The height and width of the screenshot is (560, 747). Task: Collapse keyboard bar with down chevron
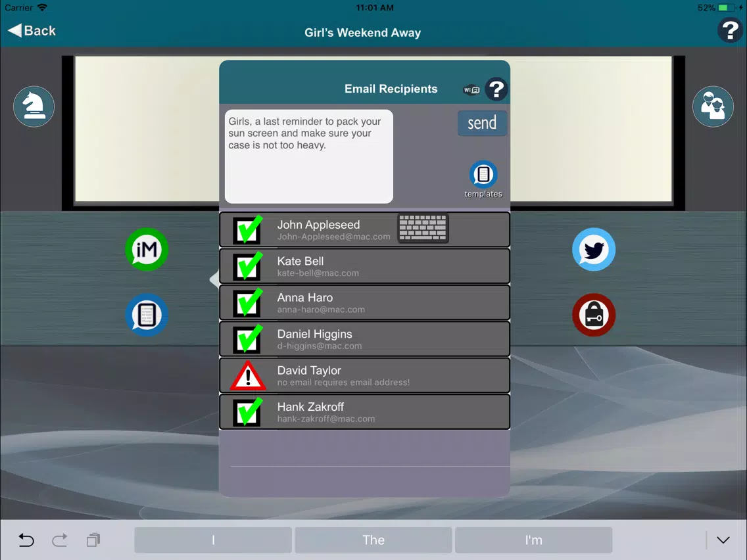pyautogui.click(x=723, y=540)
